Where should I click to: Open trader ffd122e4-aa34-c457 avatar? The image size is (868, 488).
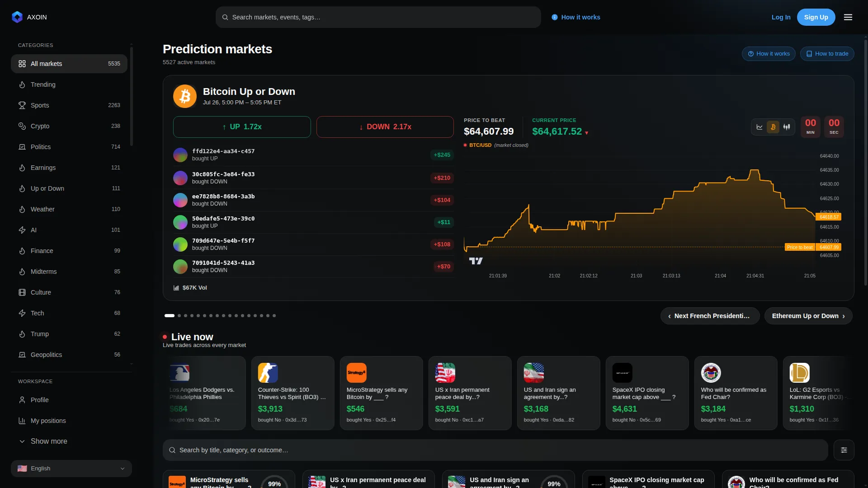(180, 155)
